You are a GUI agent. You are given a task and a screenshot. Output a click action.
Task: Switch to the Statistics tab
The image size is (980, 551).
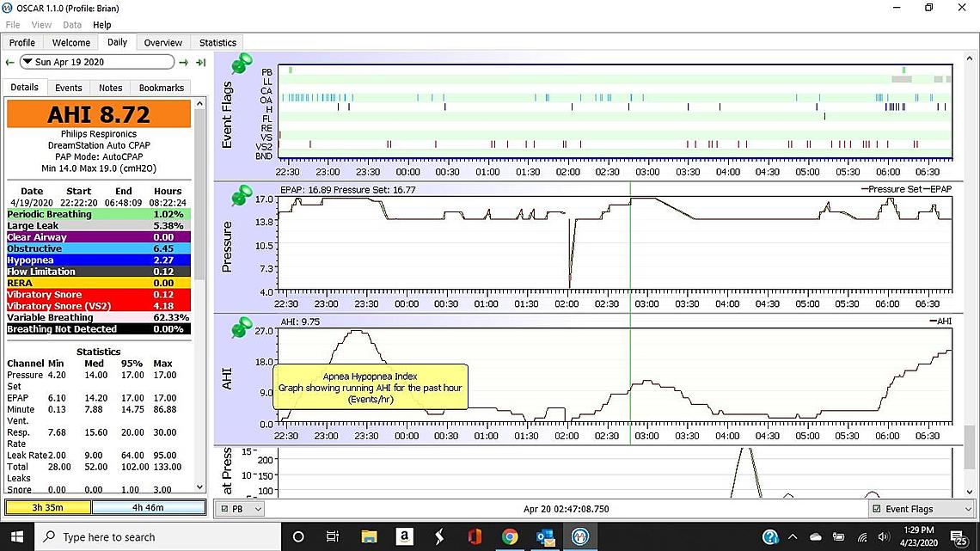tap(217, 42)
